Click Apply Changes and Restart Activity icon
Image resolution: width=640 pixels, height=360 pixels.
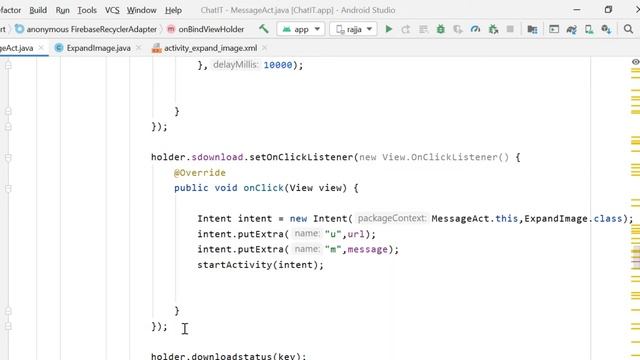pos(406,29)
